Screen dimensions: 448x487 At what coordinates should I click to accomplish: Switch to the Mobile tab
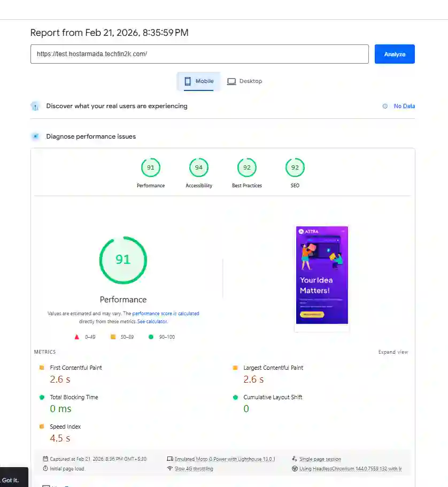click(198, 81)
